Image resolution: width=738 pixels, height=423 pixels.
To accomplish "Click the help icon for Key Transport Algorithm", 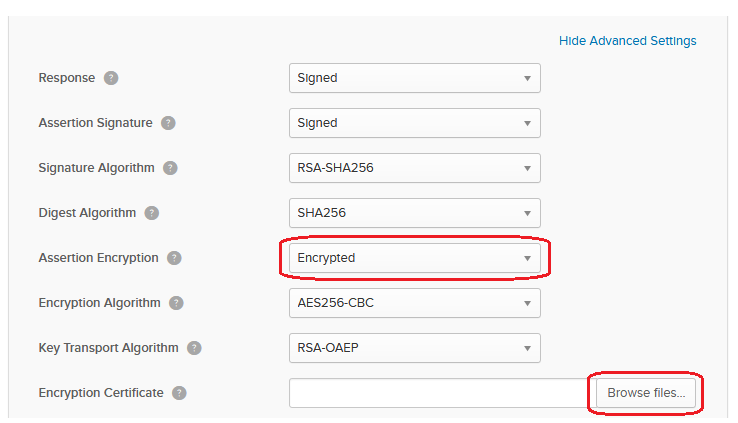I will 194,348.
